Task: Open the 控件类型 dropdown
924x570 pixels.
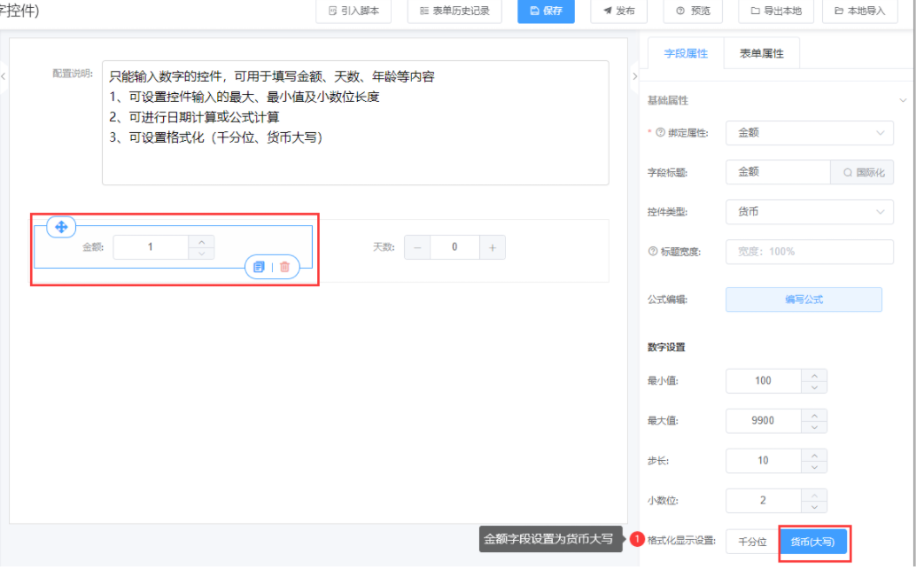Action: pos(809,212)
